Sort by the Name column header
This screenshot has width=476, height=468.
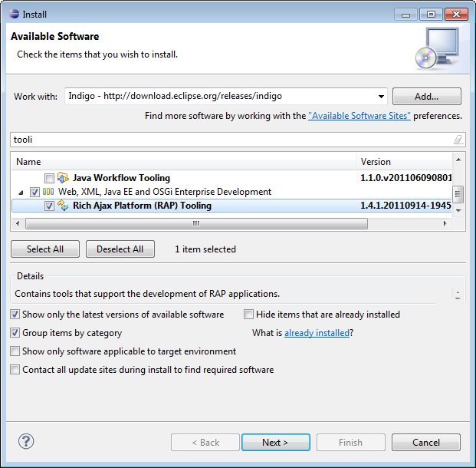tap(184, 162)
